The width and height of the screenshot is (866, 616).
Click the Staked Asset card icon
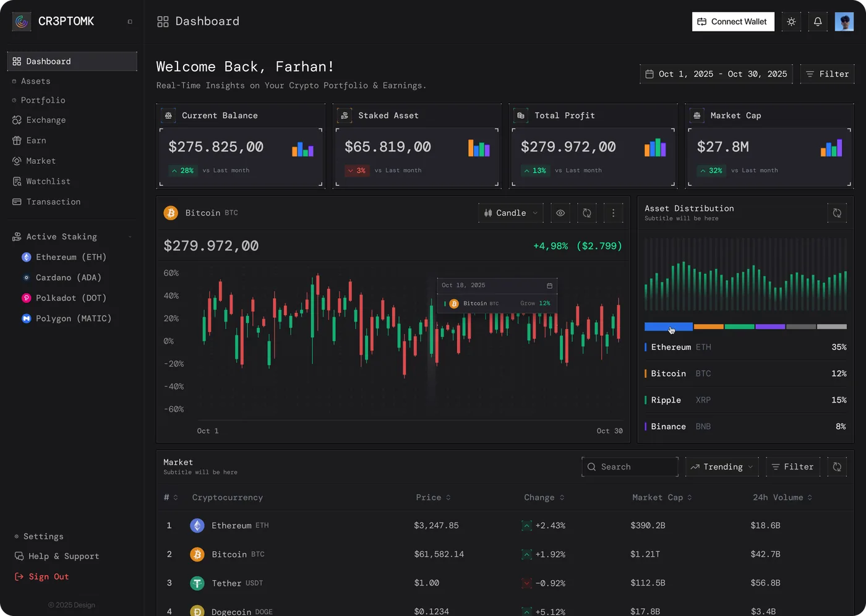(x=345, y=116)
